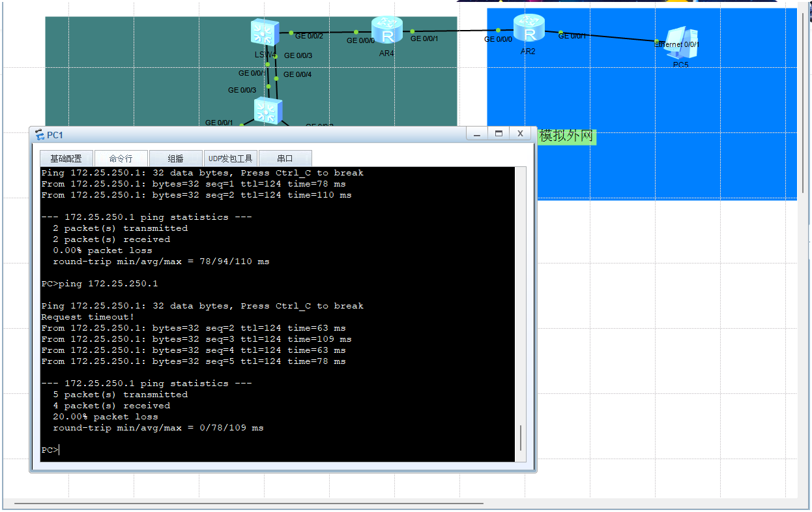Close the PC1 window

pyautogui.click(x=520, y=133)
